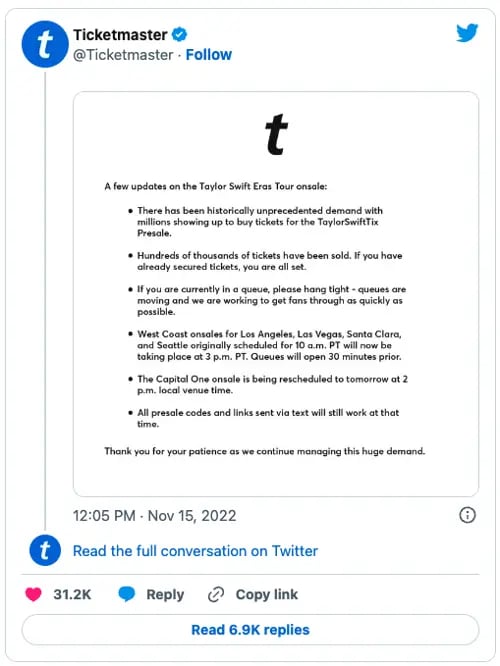500x666 pixels.
Task: Click the @Ticketmaster handle
Action: pyautogui.click(x=123, y=55)
